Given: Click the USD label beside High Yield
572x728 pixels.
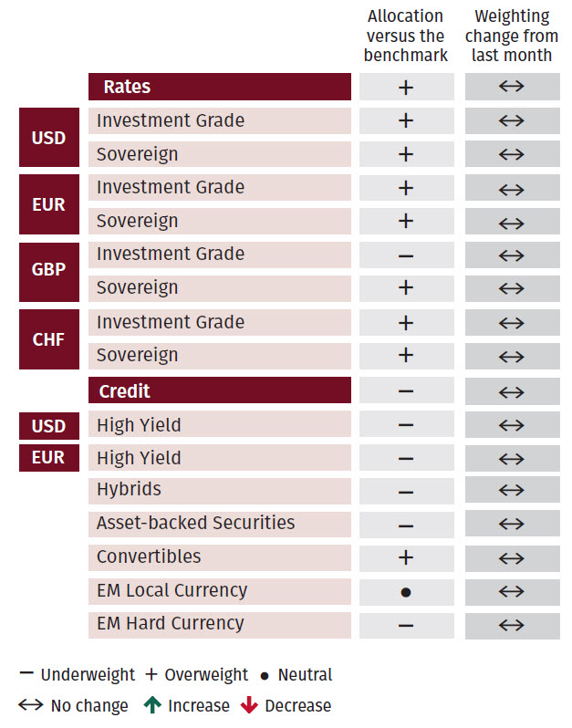Looking at the screenshot, I should coord(49,425).
